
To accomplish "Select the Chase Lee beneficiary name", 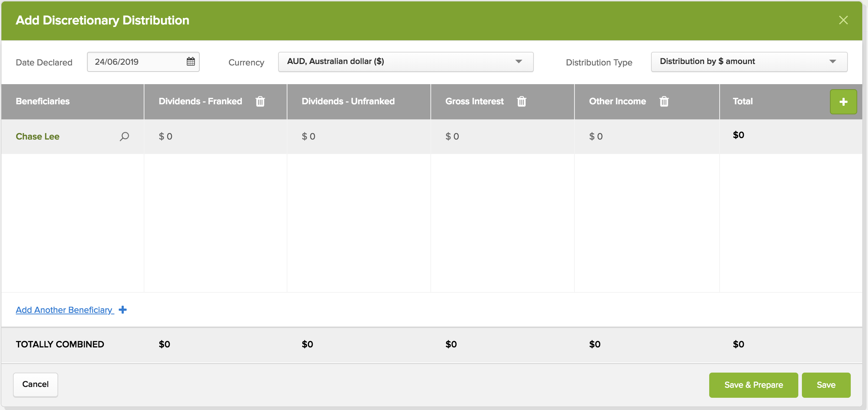I will click(x=38, y=136).
